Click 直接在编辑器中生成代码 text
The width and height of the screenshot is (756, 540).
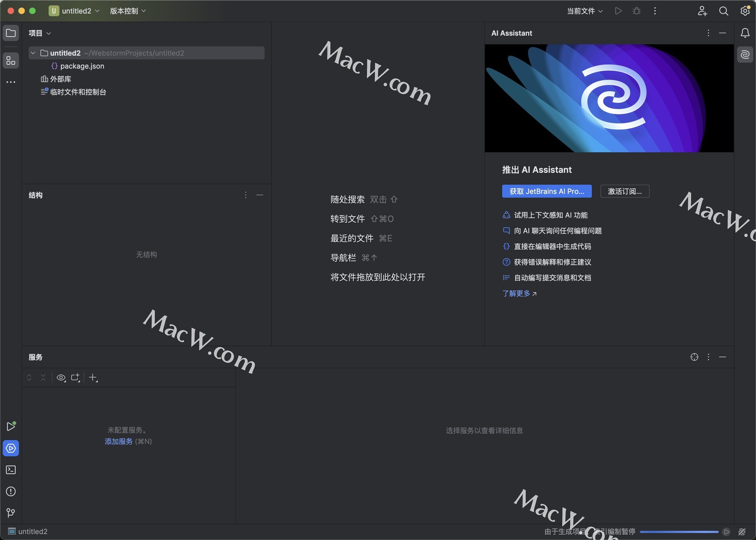(x=552, y=247)
